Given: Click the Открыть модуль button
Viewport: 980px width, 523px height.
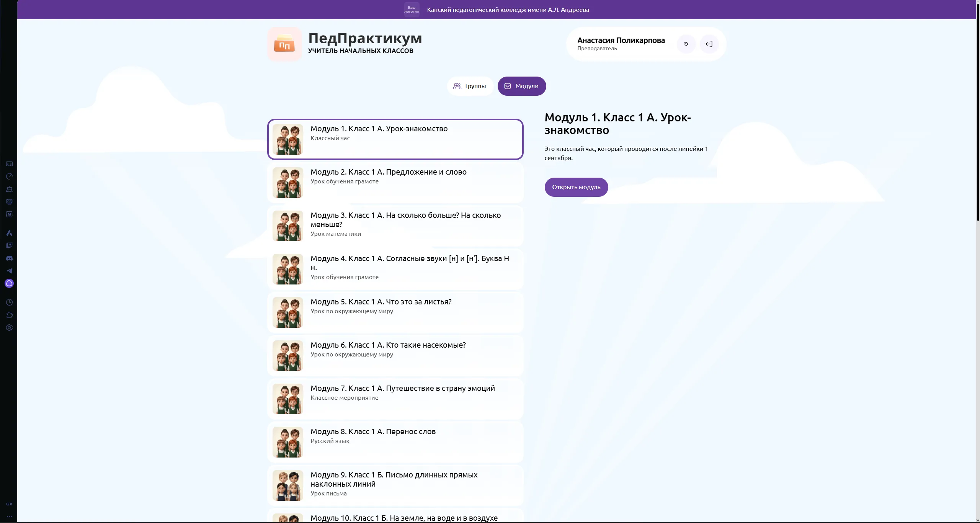Looking at the screenshot, I should pyautogui.click(x=576, y=187).
